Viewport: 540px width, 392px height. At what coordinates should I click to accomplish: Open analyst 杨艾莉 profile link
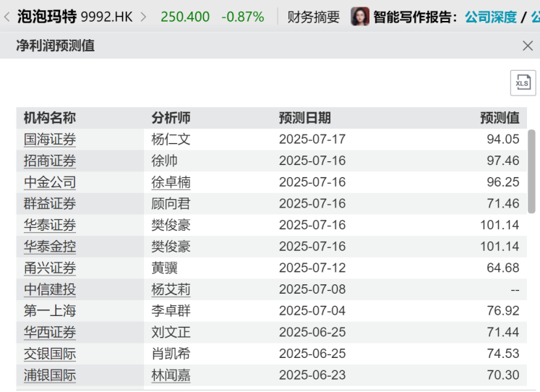[x=171, y=289]
